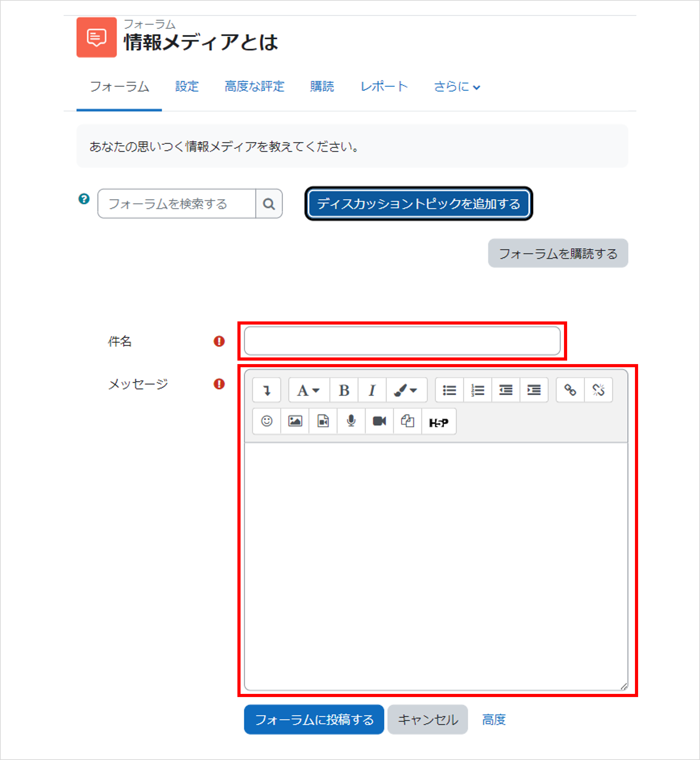The image size is (700, 760).
Task: Open the 高度な評定 tab
Action: pos(255,87)
